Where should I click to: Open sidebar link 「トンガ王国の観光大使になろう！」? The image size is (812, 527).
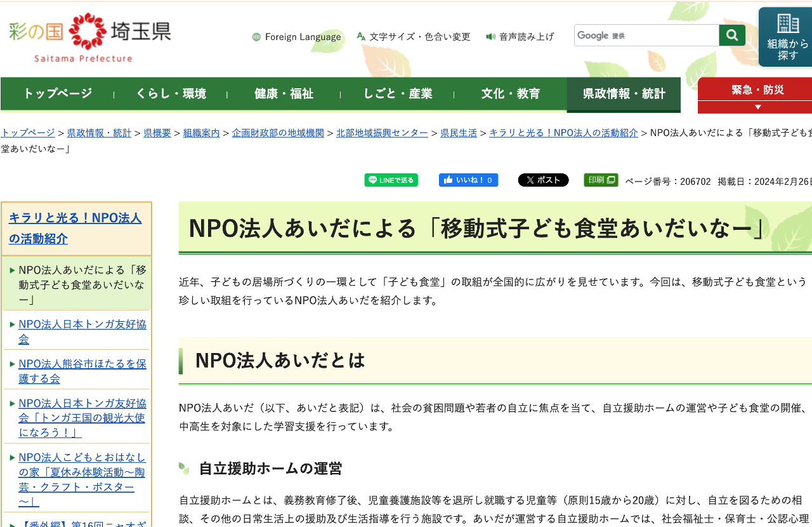[82, 418]
